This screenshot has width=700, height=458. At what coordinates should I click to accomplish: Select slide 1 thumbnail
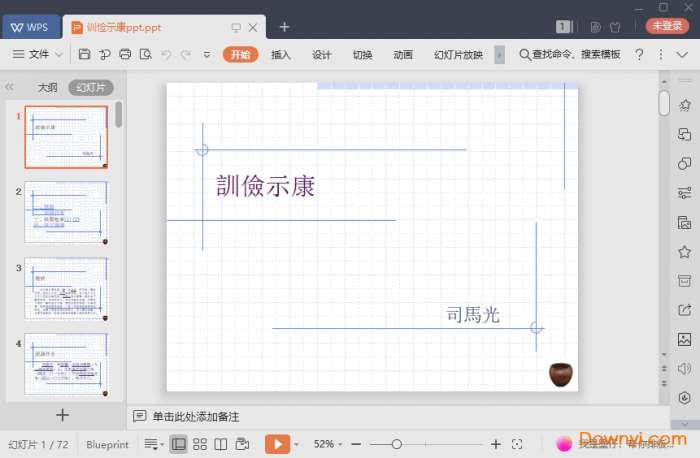click(66, 137)
